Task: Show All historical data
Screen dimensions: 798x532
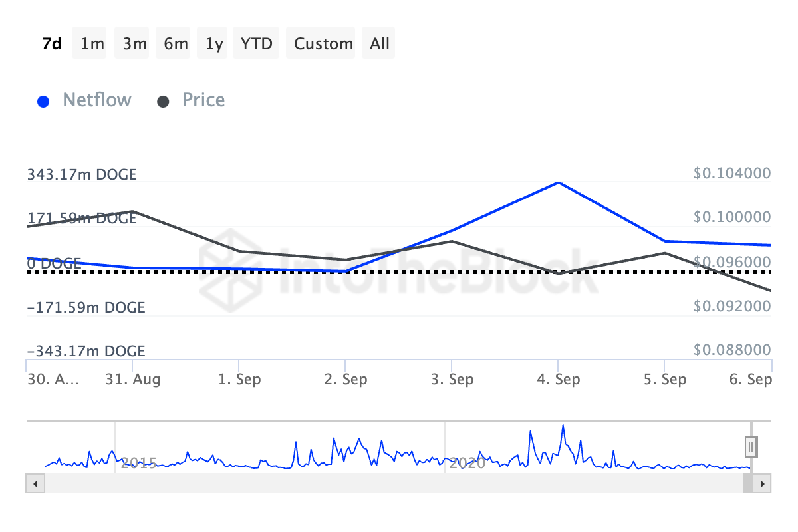Action: (x=380, y=44)
